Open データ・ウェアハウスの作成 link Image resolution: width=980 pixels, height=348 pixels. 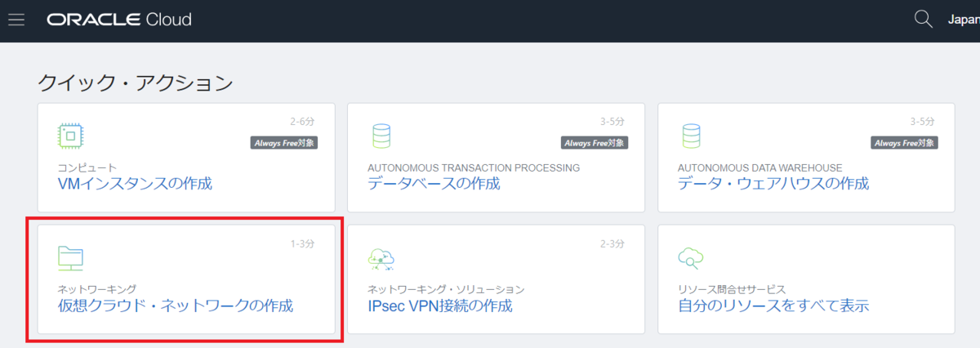point(773,183)
